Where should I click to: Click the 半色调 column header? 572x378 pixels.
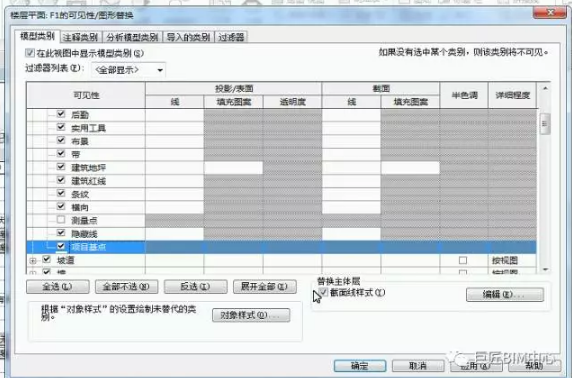coord(464,95)
